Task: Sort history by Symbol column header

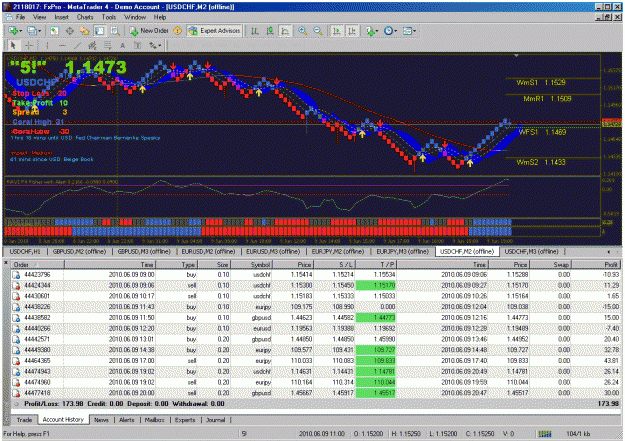Action: click(252, 264)
